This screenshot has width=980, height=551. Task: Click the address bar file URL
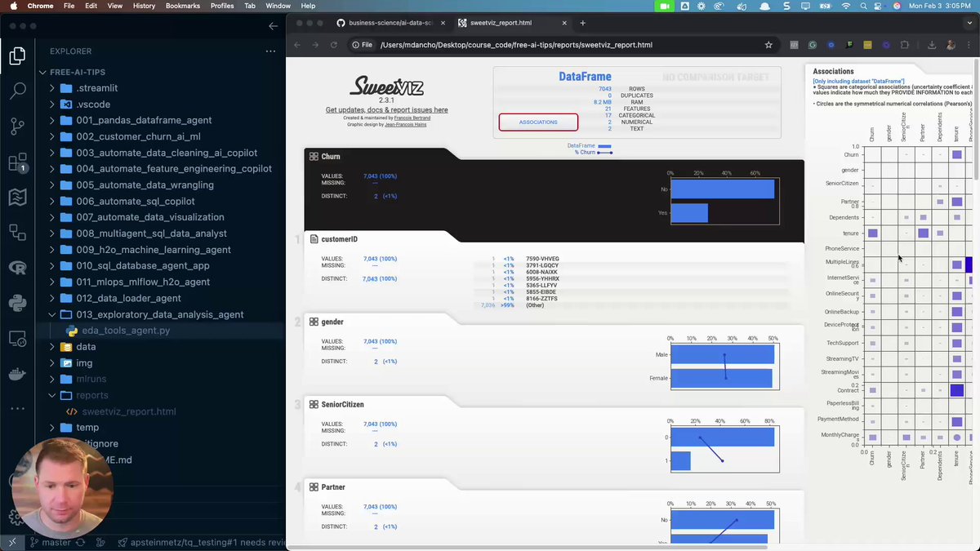[516, 45]
